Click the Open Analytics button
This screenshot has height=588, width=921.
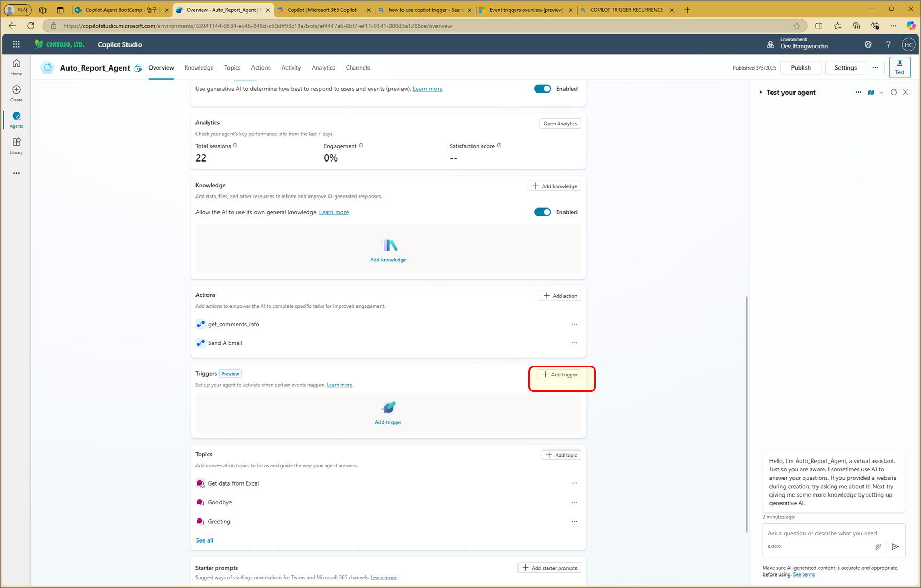click(x=560, y=124)
